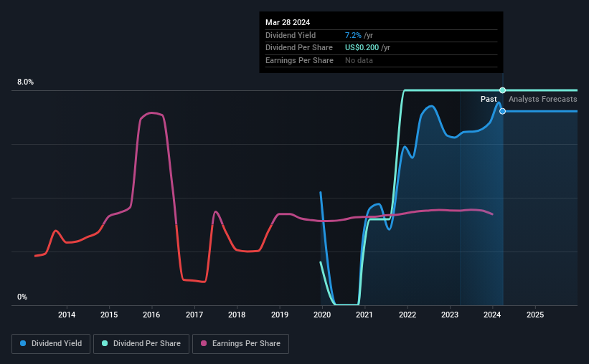Click the 8.0% y-axis label
589x364 pixels.
click(x=25, y=82)
